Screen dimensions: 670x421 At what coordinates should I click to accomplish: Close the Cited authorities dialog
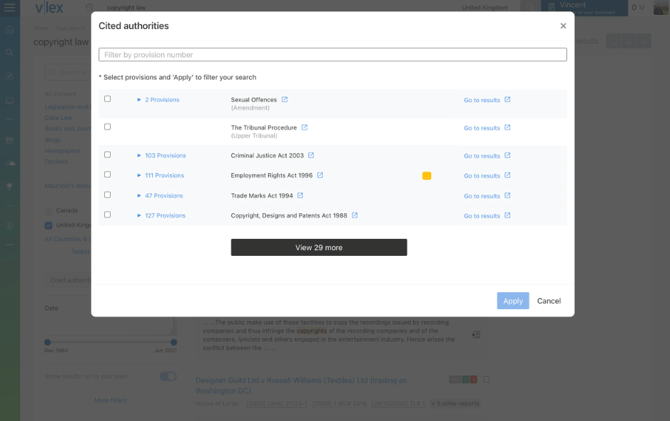(x=563, y=26)
